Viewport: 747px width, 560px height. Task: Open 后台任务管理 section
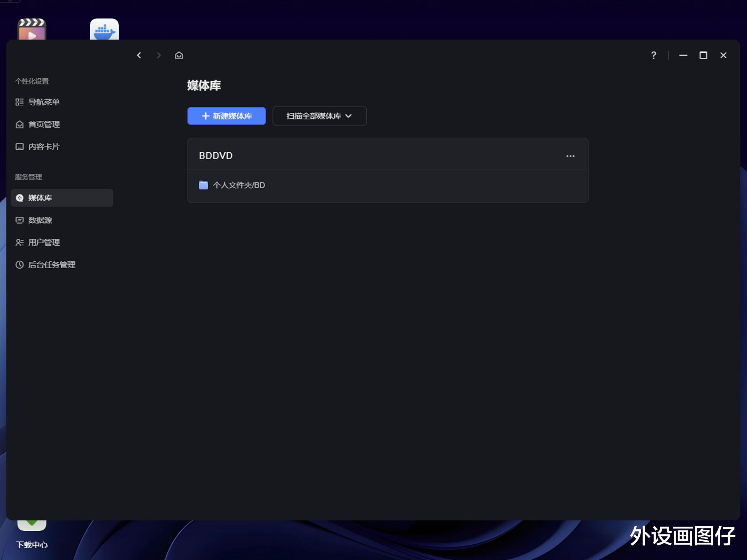tap(52, 265)
